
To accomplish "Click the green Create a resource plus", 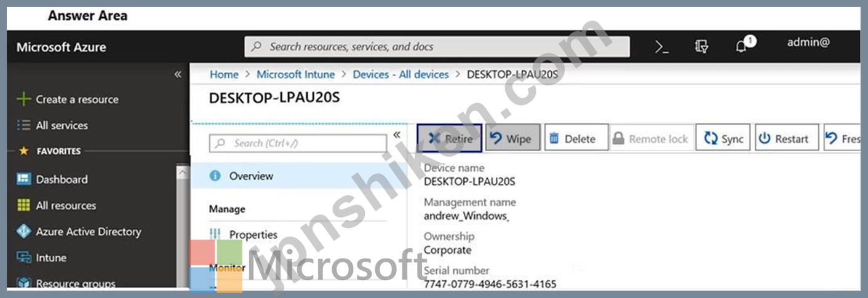I will pos(23,100).
